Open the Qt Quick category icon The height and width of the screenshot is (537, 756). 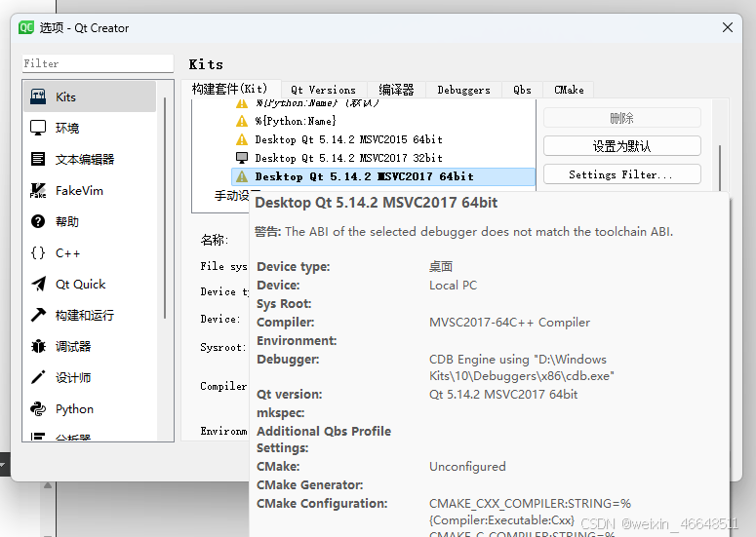(x=38, y=285)
